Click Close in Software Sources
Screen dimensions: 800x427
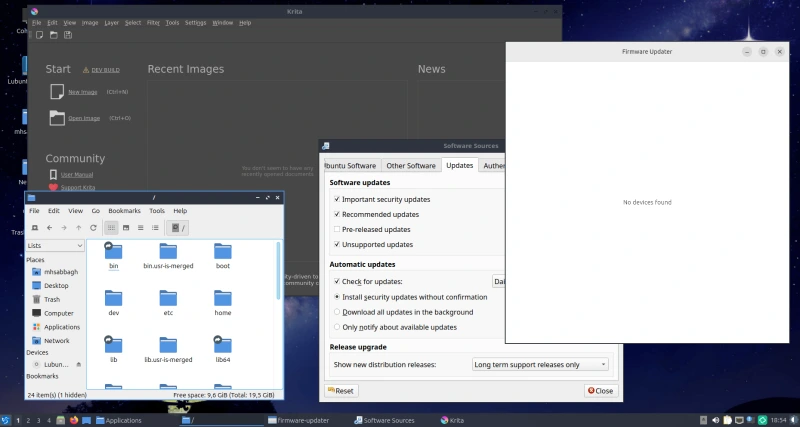tap(601, 391)
